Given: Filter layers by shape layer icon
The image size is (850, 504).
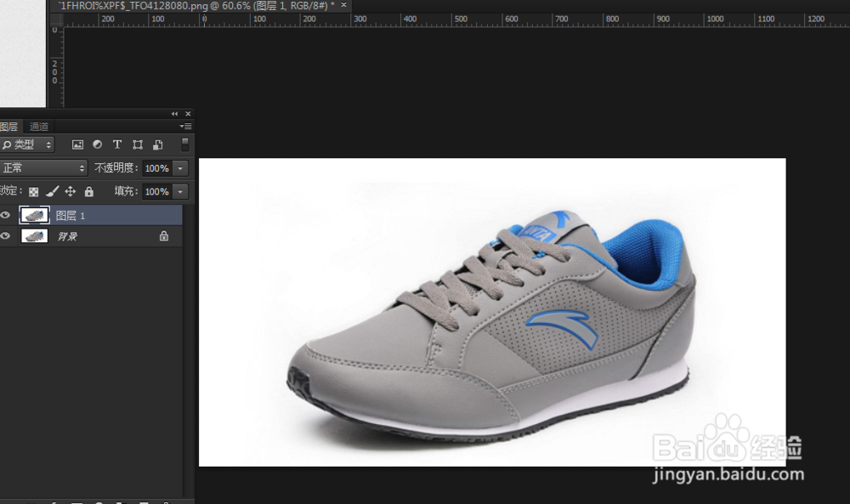Looking at the screenshot, I should 138,144.
